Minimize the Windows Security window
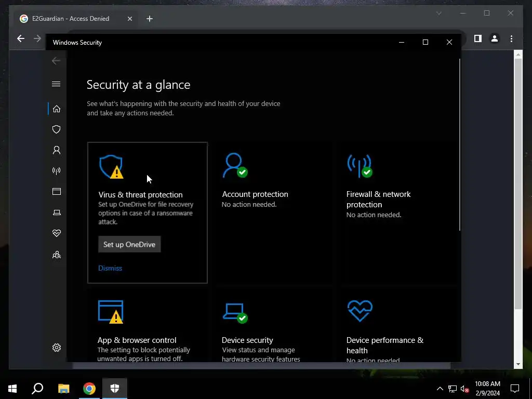The width and height of the screenshot is (532, 399). pos(402,42)
